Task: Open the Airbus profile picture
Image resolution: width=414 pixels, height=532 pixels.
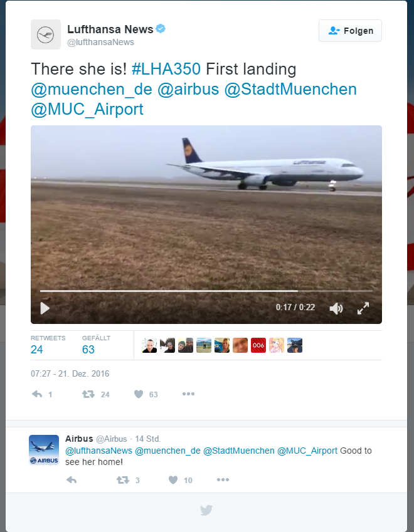Action: pos(44,449)
